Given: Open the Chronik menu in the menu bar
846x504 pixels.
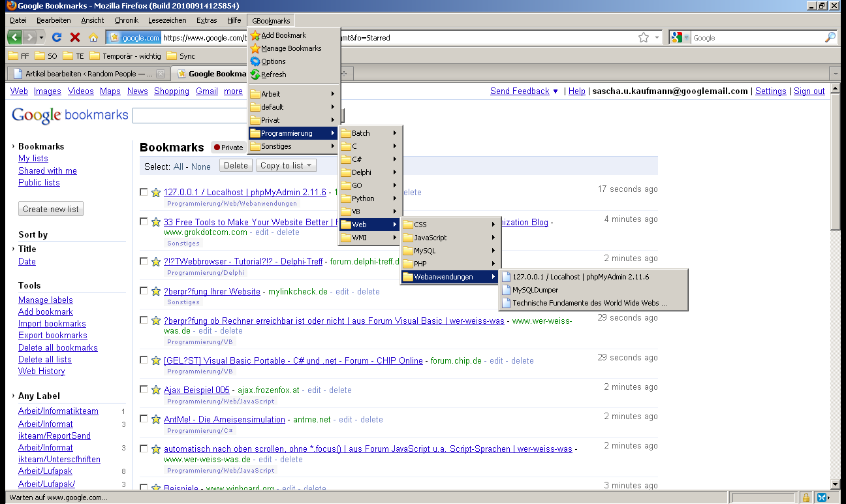Looking at the screenshot, I should tap(127, 20).
